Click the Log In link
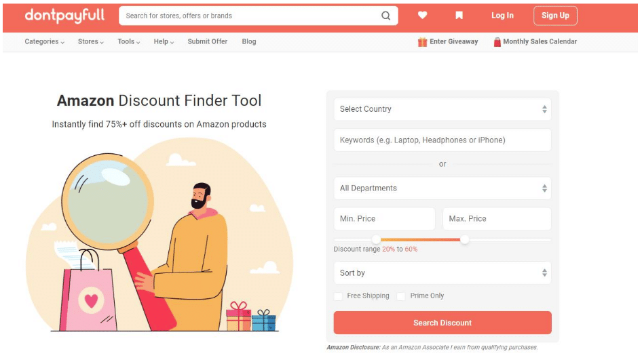Image resolution: width=642 pixels, height=364 pixels. point(502,16)
